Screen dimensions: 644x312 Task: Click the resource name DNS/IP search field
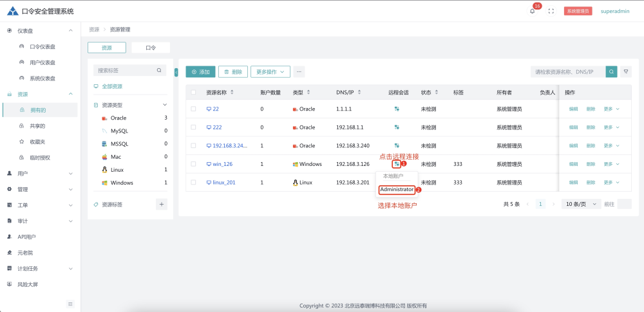click(x=567, y=71)
